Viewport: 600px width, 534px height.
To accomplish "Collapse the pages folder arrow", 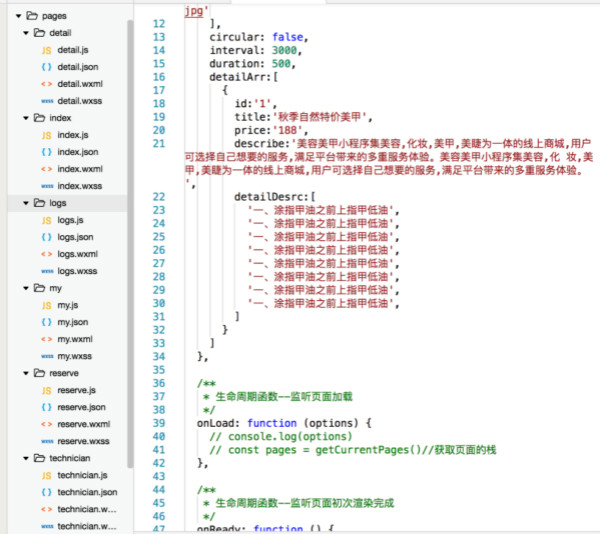I will coord(18,16).
